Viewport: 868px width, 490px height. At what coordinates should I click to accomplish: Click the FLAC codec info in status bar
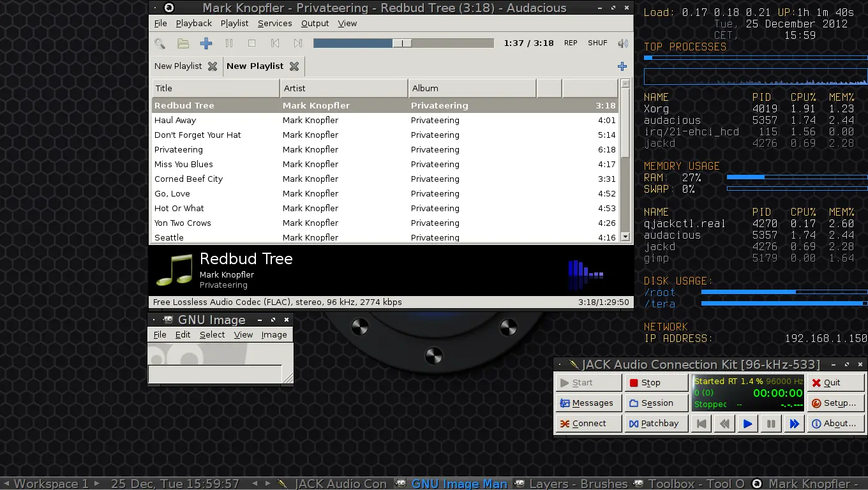coord(278,302)
